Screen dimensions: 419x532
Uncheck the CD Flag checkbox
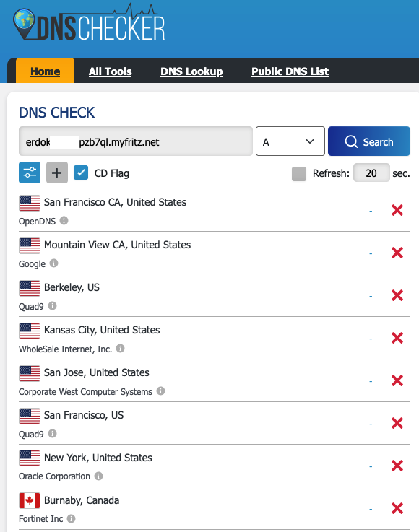[x=81, y=173]
